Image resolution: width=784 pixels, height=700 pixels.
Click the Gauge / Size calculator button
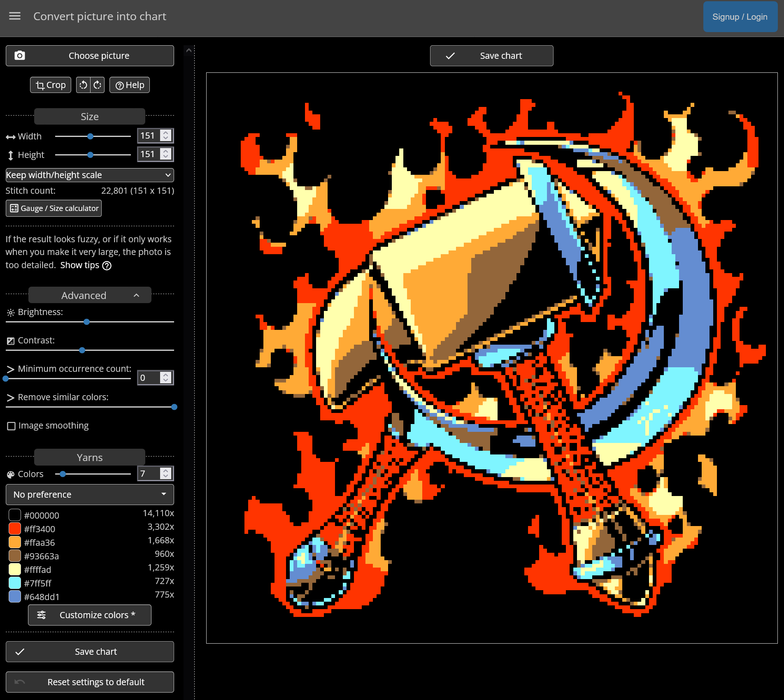54,208
